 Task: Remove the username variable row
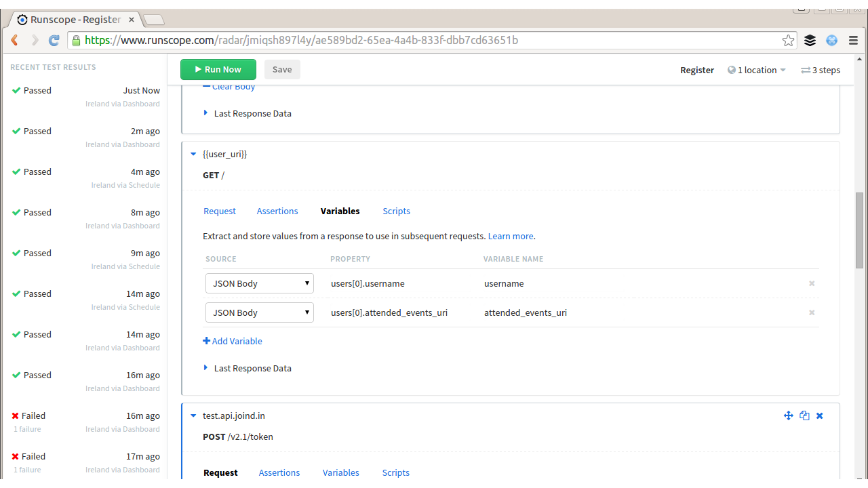click(811, 283)
